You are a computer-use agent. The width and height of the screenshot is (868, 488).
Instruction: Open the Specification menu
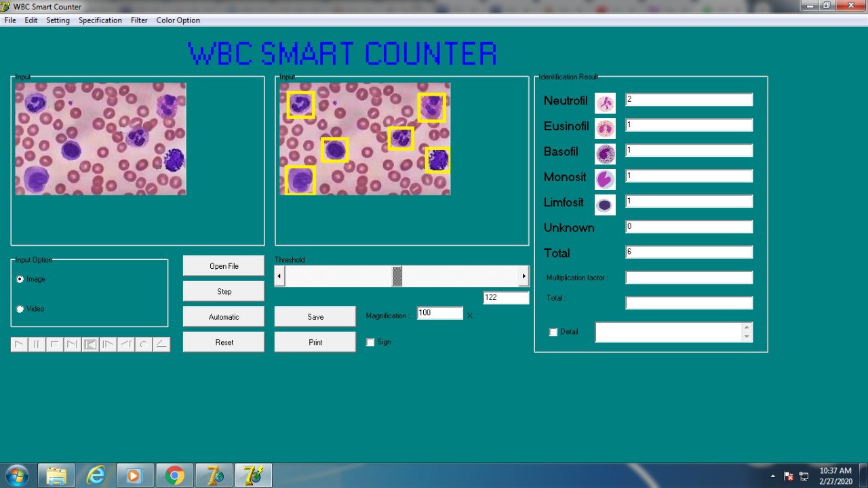[x=100, y=20]
